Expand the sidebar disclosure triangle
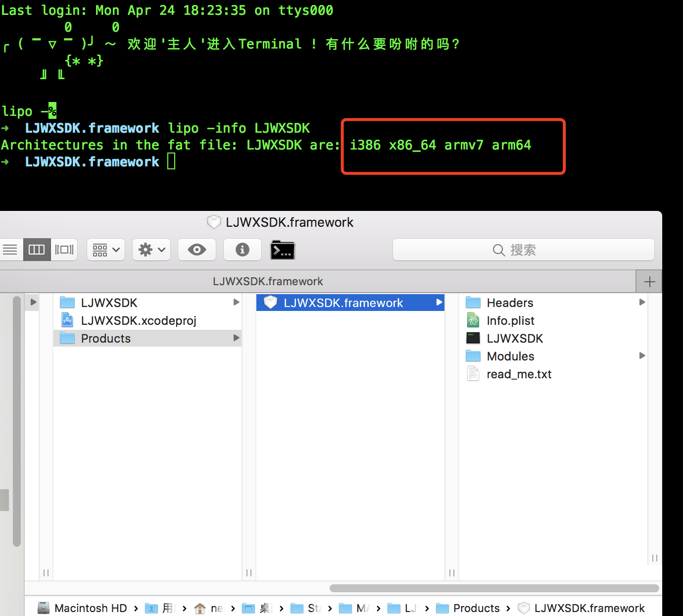 33,302
